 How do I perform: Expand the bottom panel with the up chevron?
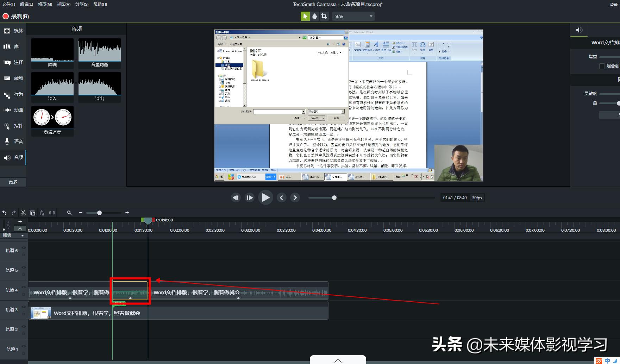(x=338, y=360)
